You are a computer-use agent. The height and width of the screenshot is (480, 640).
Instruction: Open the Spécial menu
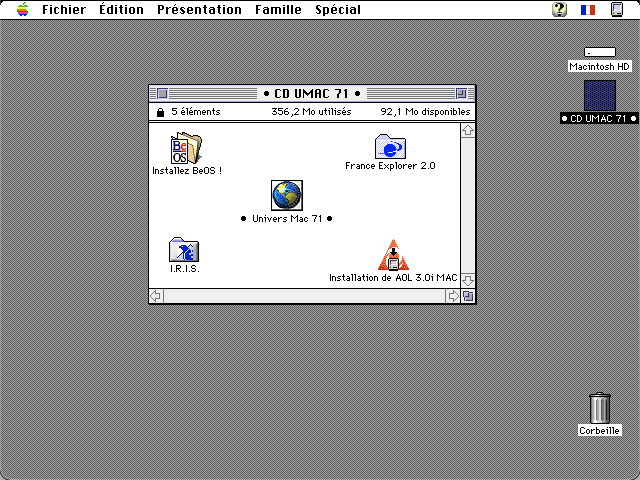click(x=338, y=9)
